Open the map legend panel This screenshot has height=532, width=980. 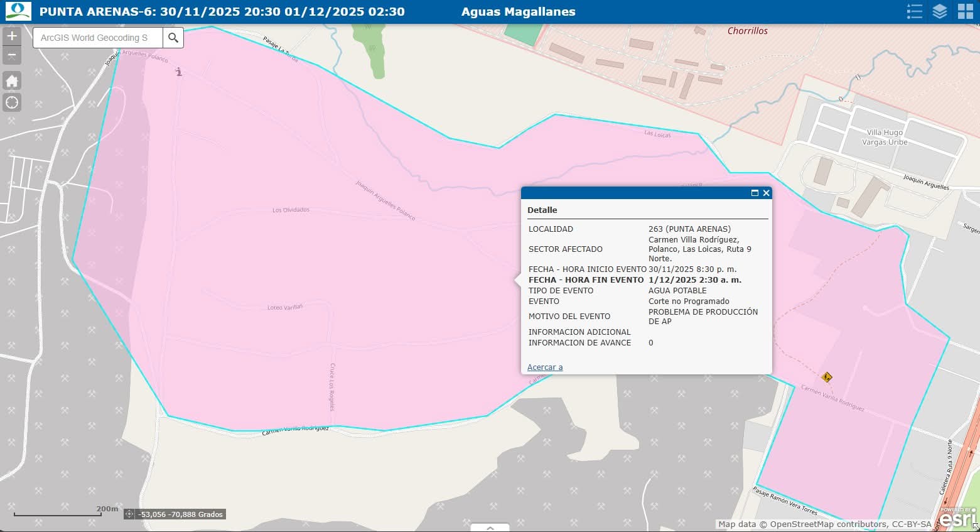coord(914,11)
